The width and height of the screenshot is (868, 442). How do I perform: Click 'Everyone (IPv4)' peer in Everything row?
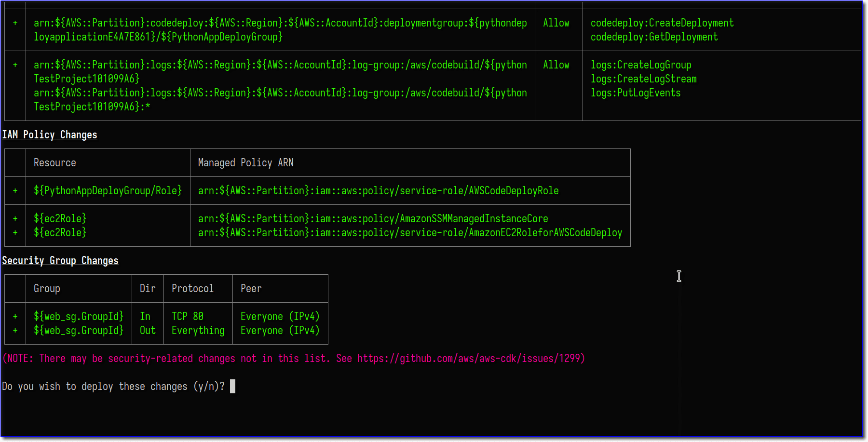pos(280,331)
